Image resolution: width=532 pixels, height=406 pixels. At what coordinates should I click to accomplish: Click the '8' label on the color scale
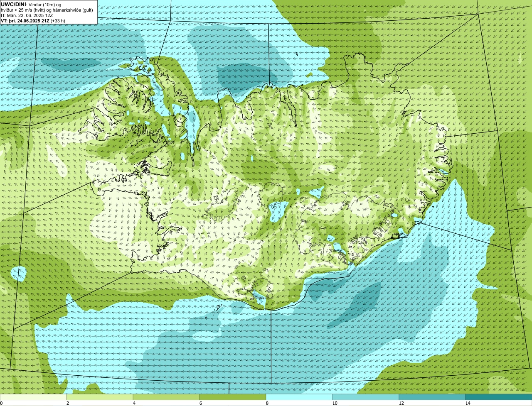coord(267,403)
